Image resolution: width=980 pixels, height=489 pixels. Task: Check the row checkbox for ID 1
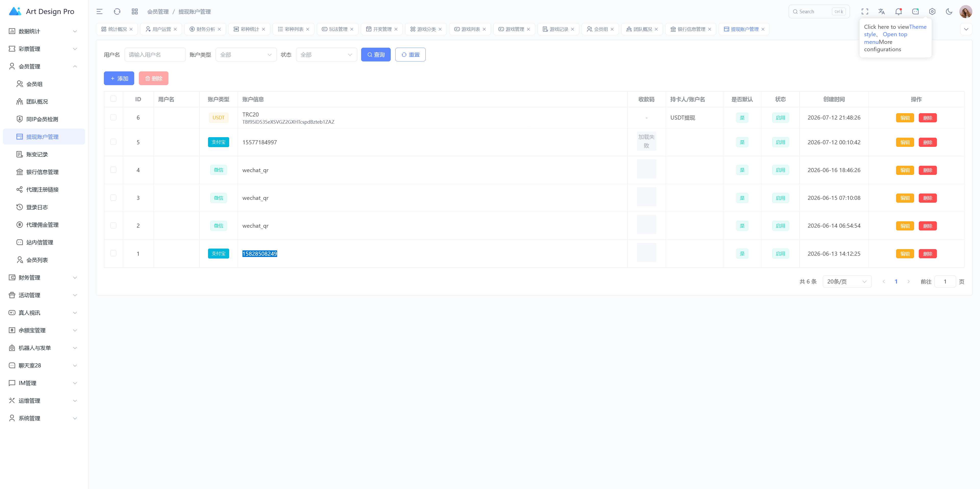113,253
